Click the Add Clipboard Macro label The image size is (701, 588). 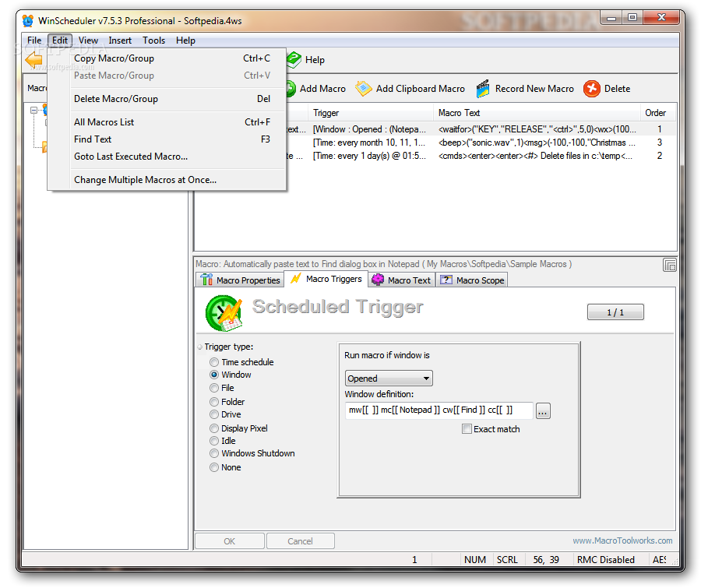(421, 89)
